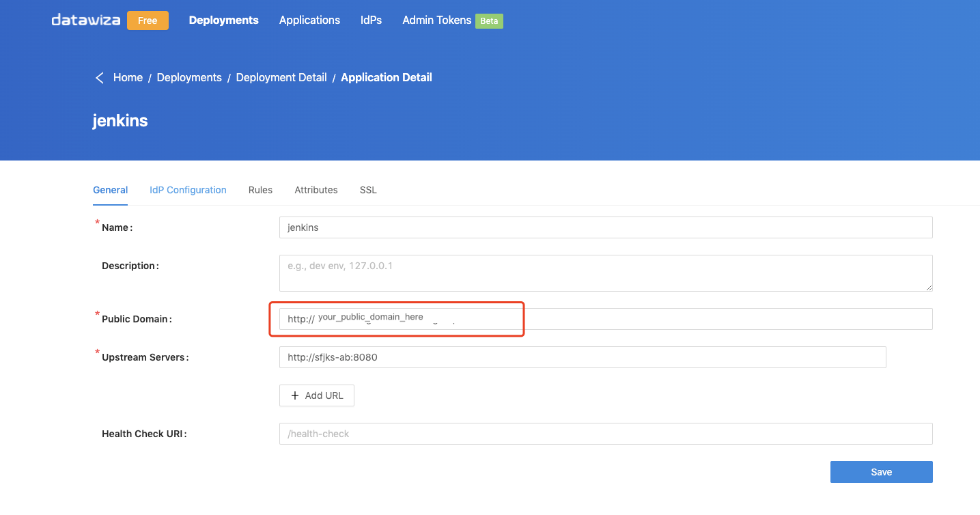Image resolution: width=980 pixels, height=515 pixels.
Task: Open the Deployments menu
Action: (223, 20)
